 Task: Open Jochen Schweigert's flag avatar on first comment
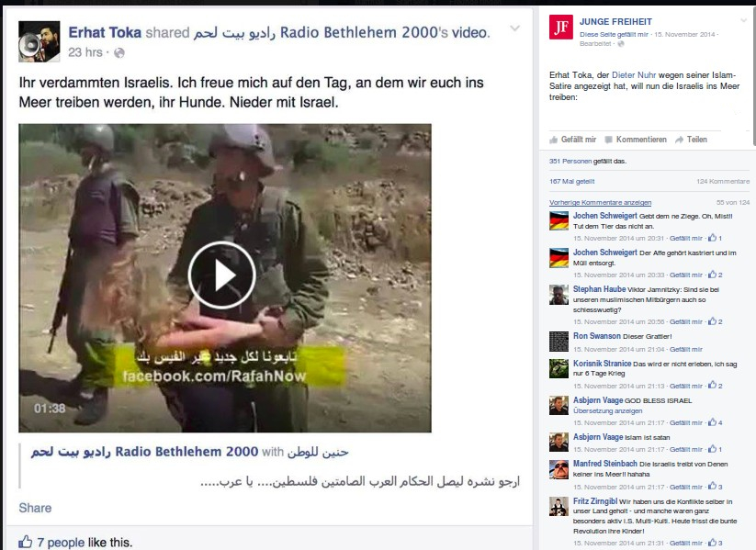pyautogui.click(x=559, y=220)
